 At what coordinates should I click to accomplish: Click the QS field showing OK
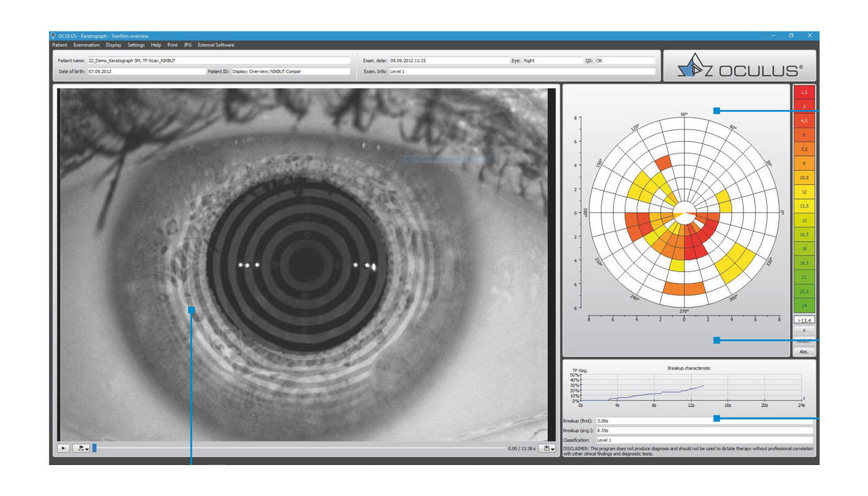[625, 61]
